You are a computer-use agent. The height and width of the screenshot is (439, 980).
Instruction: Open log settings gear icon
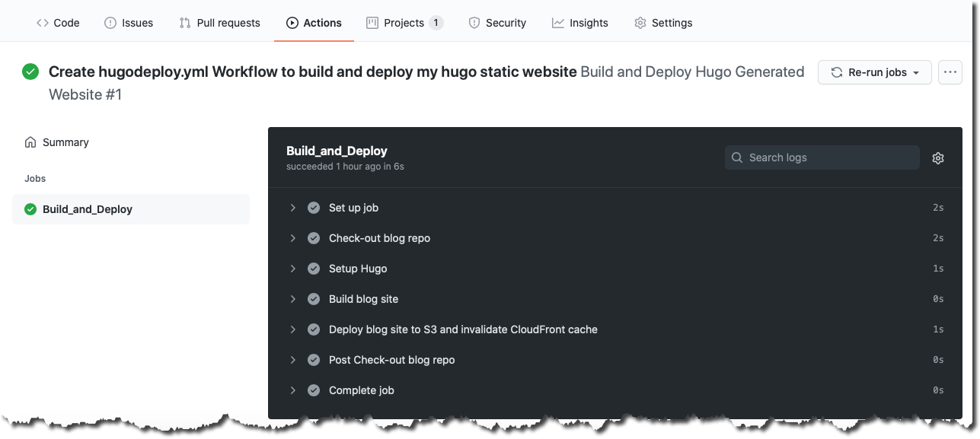tap(938, 158)
